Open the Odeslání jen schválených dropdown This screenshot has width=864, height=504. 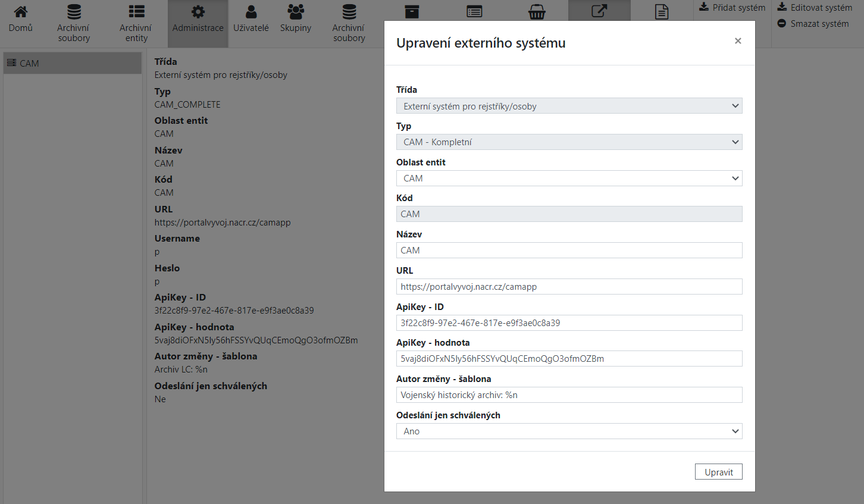(x=569, y=430)
